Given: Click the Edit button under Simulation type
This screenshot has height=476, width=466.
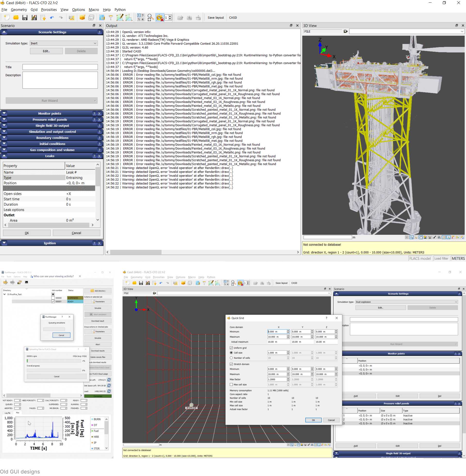Looking at the screenshot, I should coord(46,51).
